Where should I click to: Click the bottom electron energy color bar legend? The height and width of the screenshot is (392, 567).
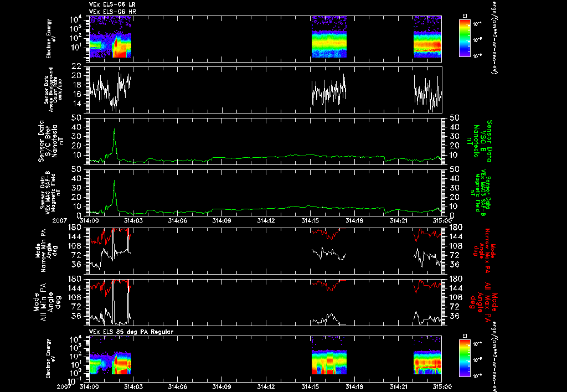coord(465,358)
